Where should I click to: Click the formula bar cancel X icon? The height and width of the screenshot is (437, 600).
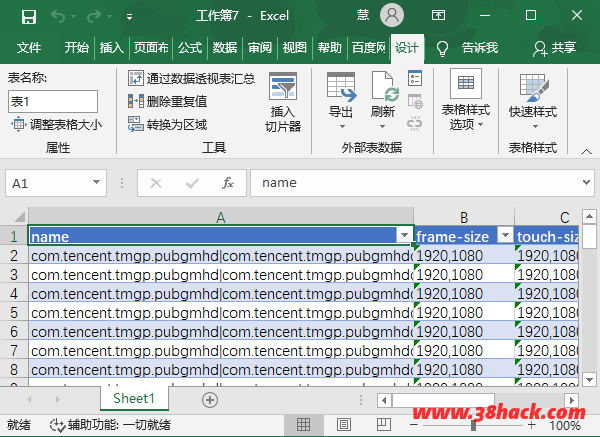pos(156,183)
